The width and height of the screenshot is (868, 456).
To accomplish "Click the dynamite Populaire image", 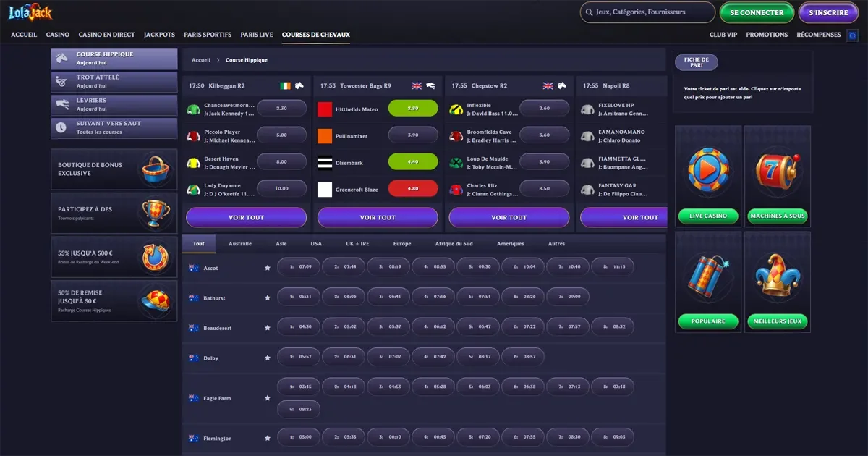I will [708, 277].
